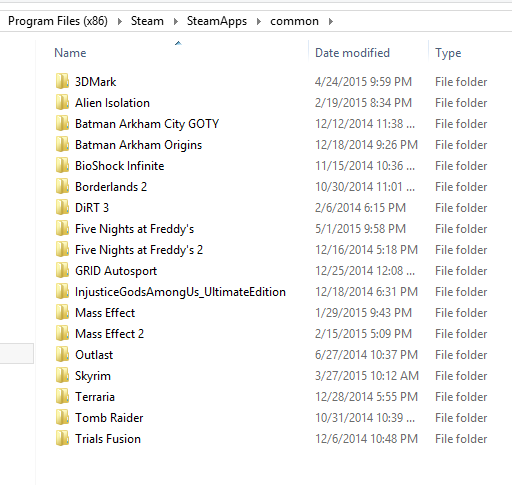512x485 pixels.
Task: Click the date 3/27/2015 10:12 AM
Action: [367, 376]
